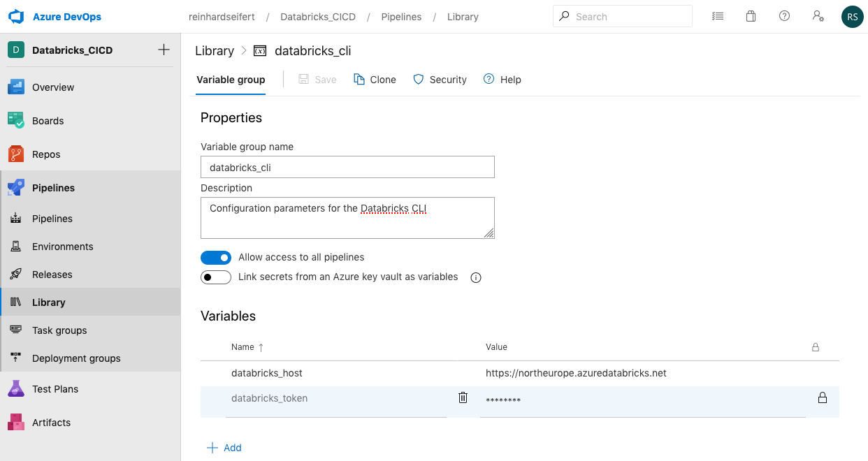Click the reinhardseifert breadcrumb
Viewport: 868px width, 461px height.
[222, 17]
